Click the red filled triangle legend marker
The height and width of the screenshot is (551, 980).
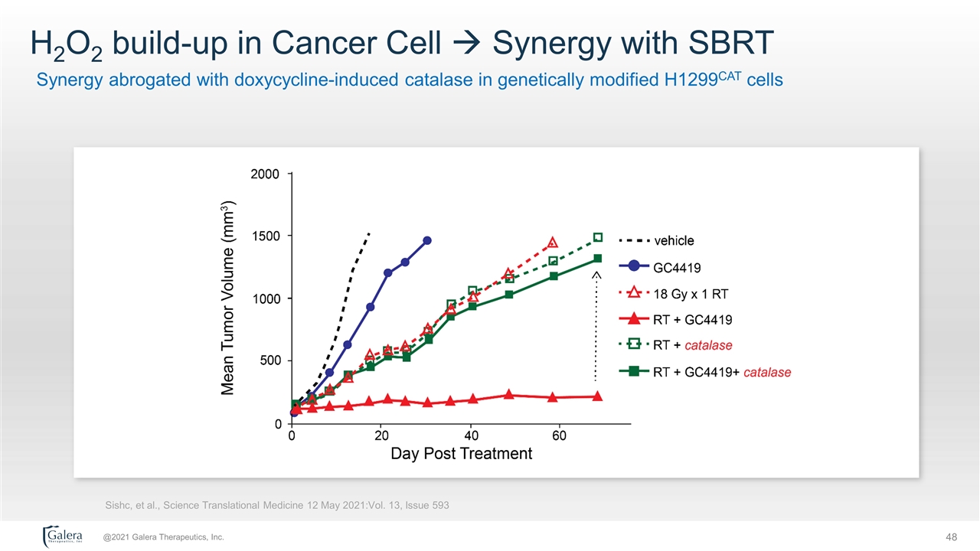[x=635, y=319]
